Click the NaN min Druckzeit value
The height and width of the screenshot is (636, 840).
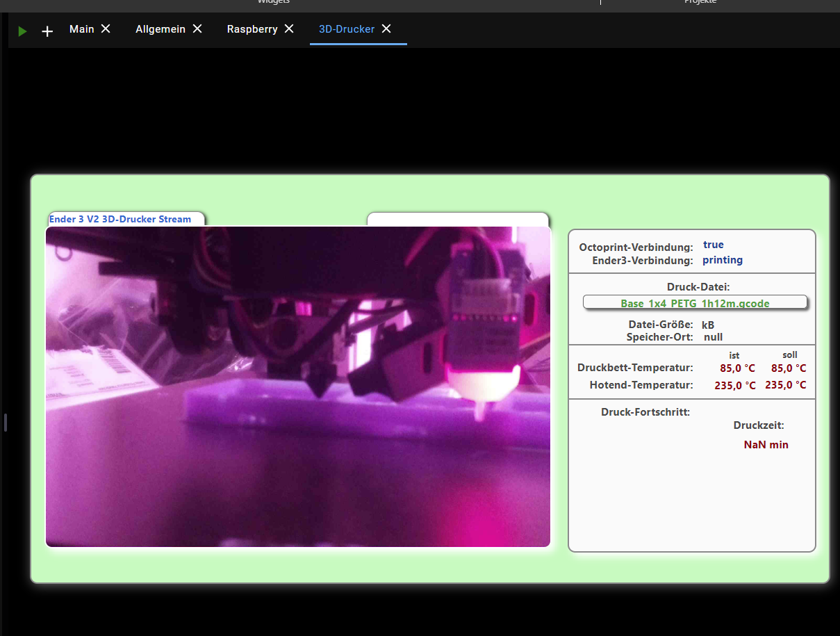766,445
